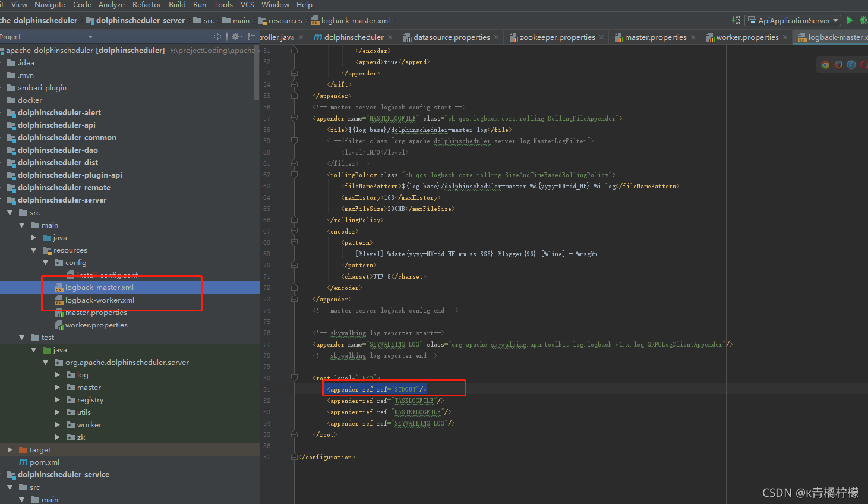Image resolution: width=868 pixels, height=504 pixels.
Task: Expand the target folder node
Action: pos(10,450)
